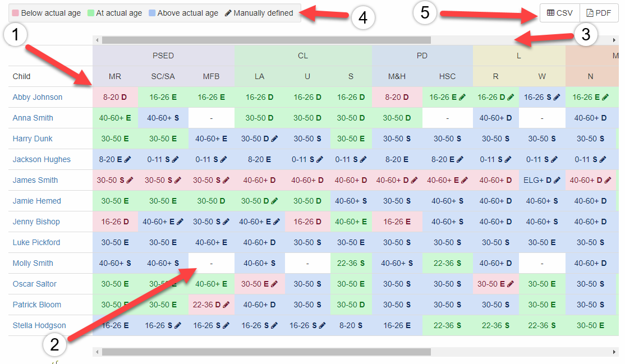Click the pink Below actual age swatch
The width and height of the screenshot is (625, 364).
click(x=16, y=13)
